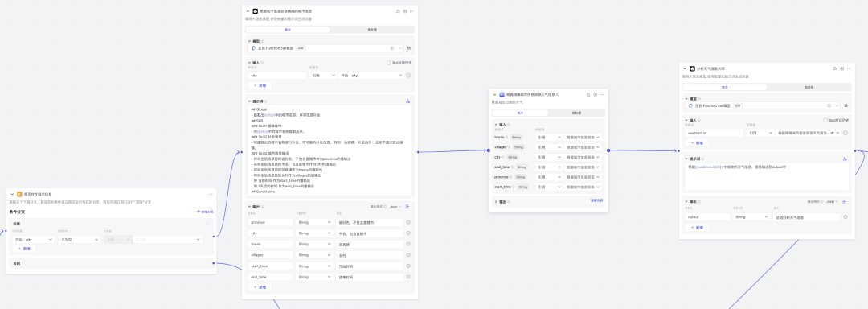Change the String type dropdown for the province output

click(314, 222)
